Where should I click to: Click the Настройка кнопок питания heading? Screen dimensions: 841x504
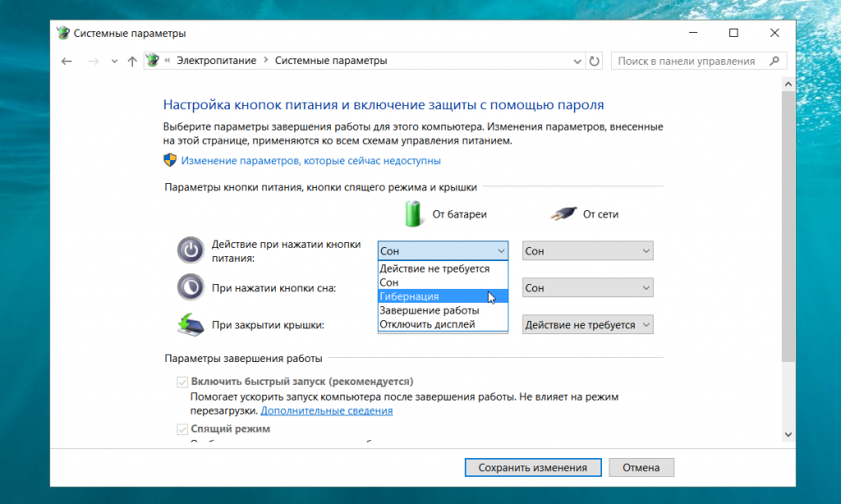[384, 104]
